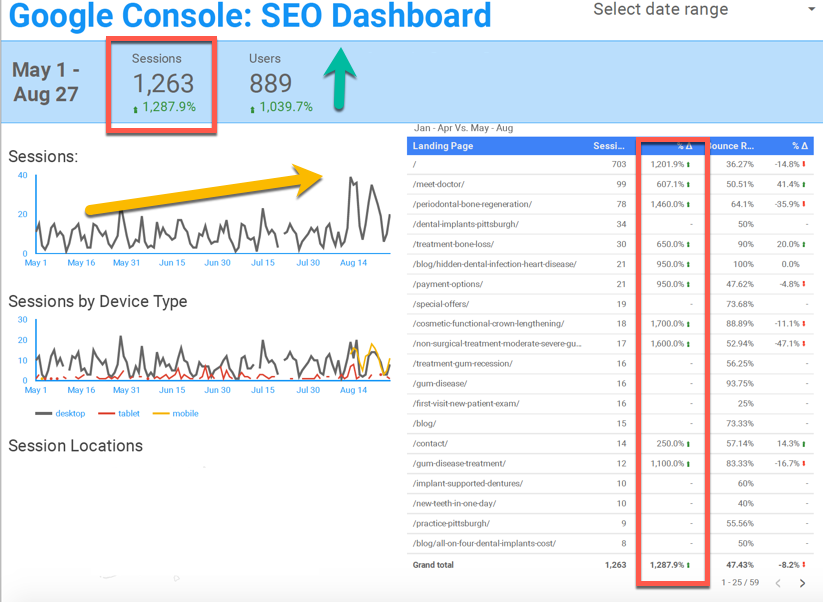Click the 703 sessions cell
823x602 pixels.
pos(619,164)
